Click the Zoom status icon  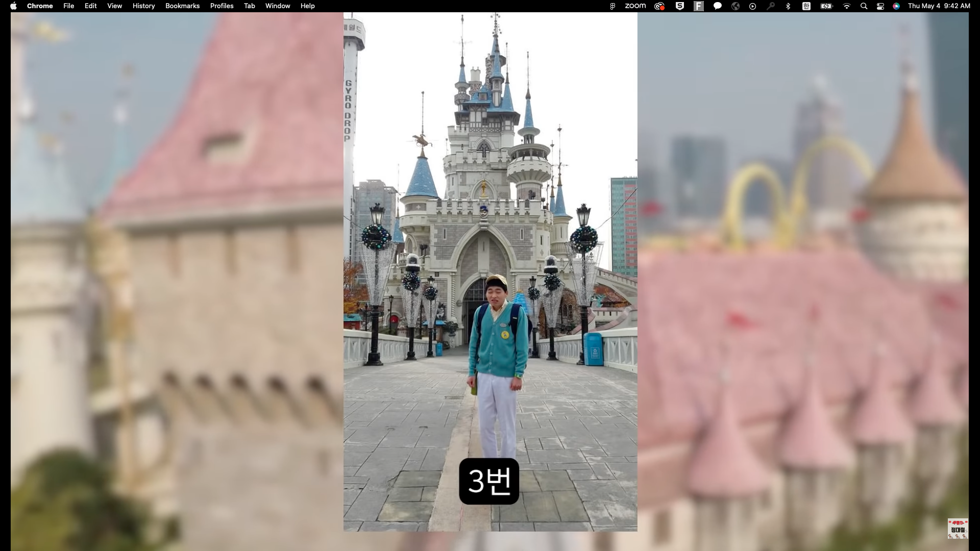(635, 6)
